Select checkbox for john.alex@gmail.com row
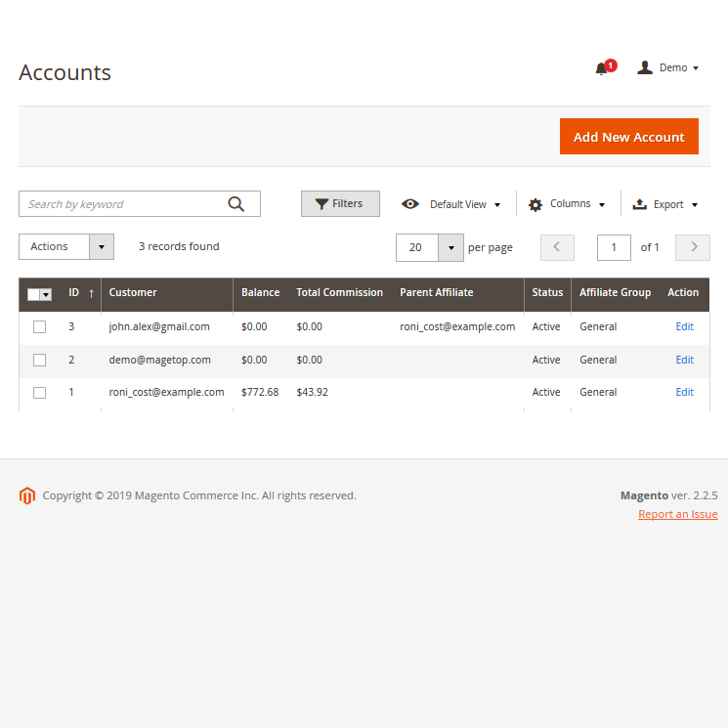Image resolution: width=728 pixels, height=728 pixels. (x=40, y=327)
